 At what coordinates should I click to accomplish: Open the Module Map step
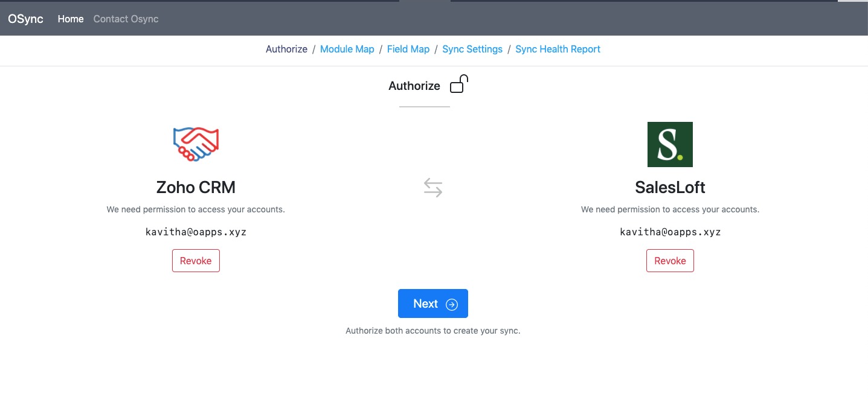tap(347, 49)
